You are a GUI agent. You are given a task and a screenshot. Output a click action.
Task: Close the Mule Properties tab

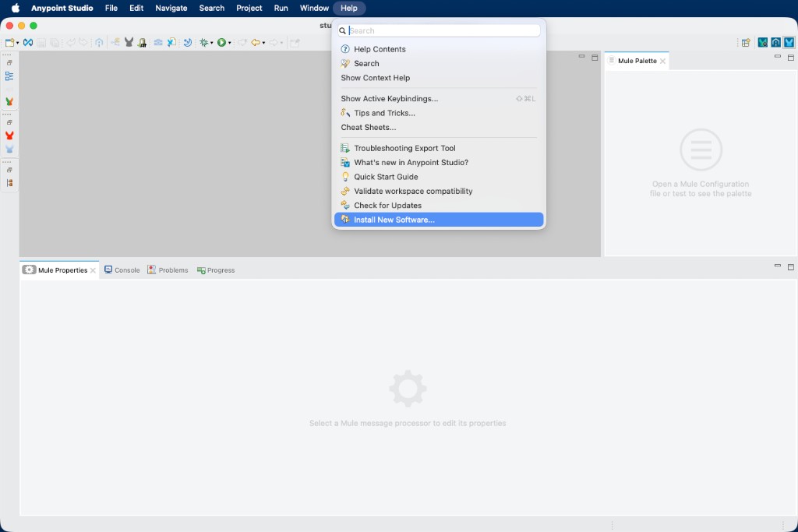[x=93, y=270]
